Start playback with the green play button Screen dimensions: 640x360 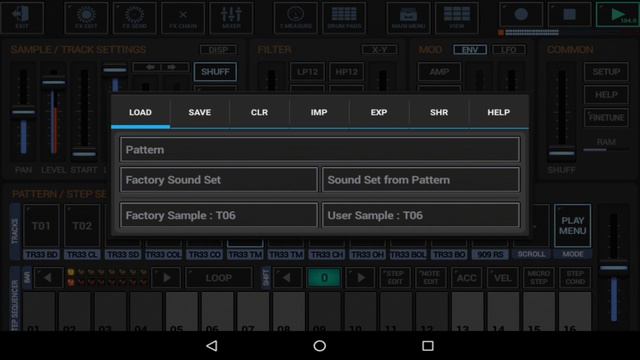(618, 14)
